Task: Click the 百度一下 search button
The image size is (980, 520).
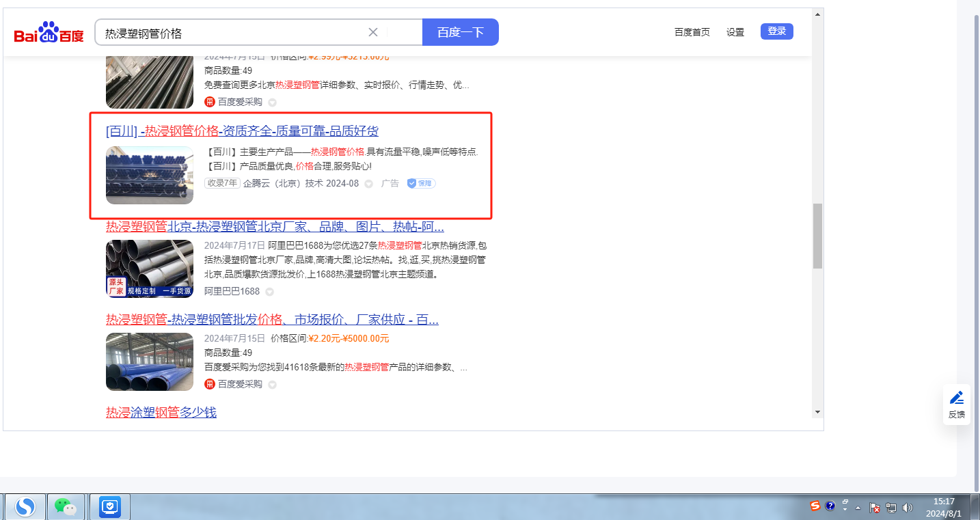Action: pyautogui.click(x=461, y=32)
